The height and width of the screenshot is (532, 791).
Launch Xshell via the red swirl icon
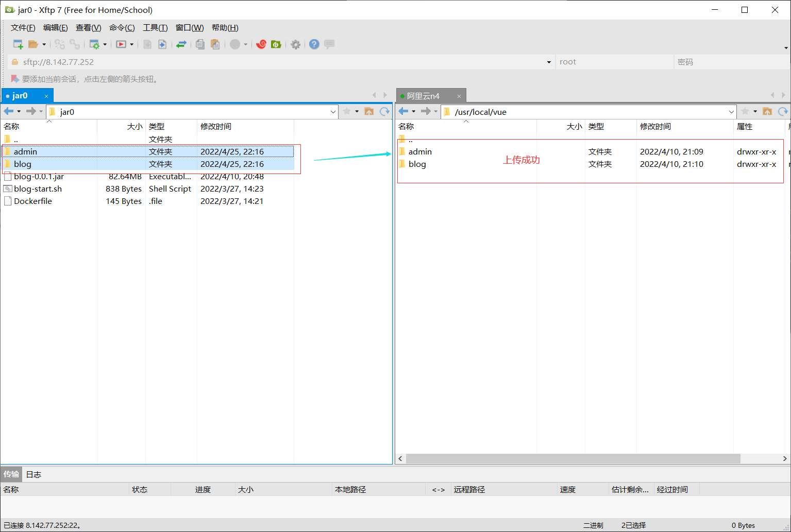(261, 44)
